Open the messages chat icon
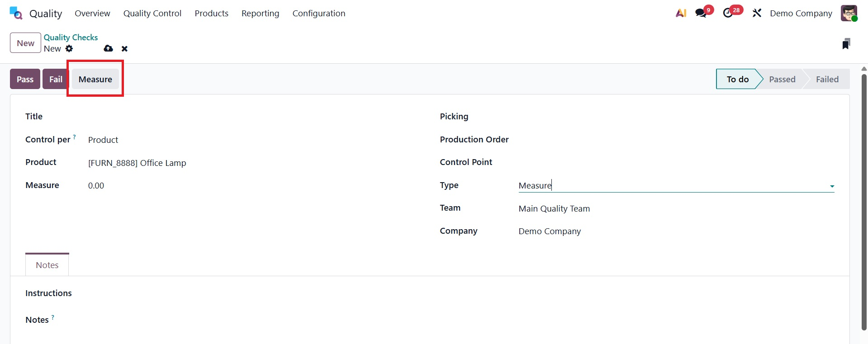Viewport: 868px width, 344px height. (x=701, y=13)
